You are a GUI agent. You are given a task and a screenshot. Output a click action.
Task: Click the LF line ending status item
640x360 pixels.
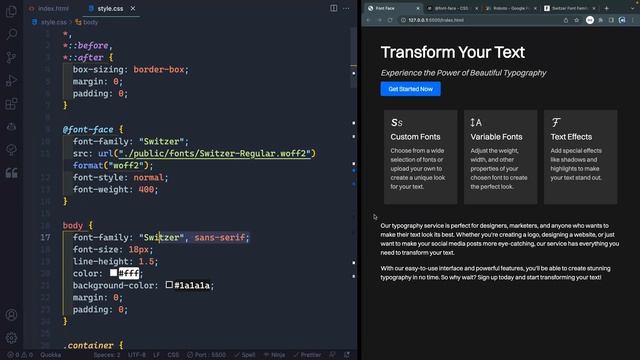(156, 355)
